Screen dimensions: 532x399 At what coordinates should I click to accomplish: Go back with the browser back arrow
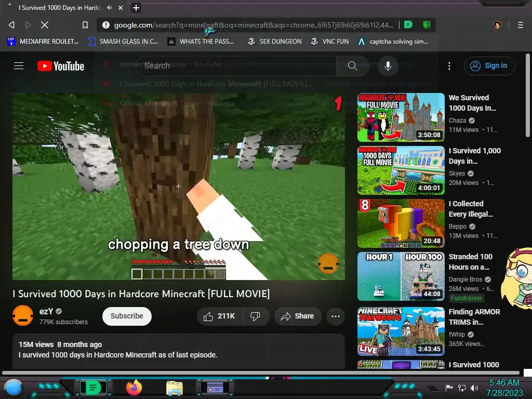click(x=11, y=25)
